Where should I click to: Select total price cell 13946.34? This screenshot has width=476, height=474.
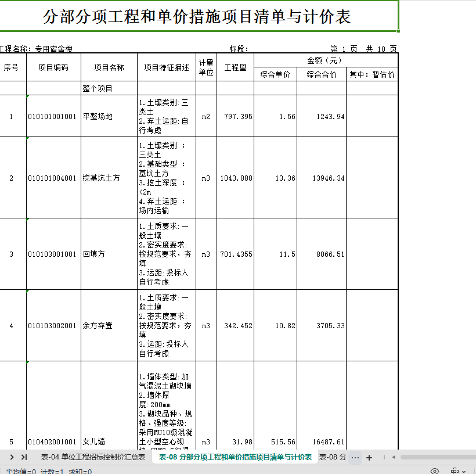click(x=322, y=178)
